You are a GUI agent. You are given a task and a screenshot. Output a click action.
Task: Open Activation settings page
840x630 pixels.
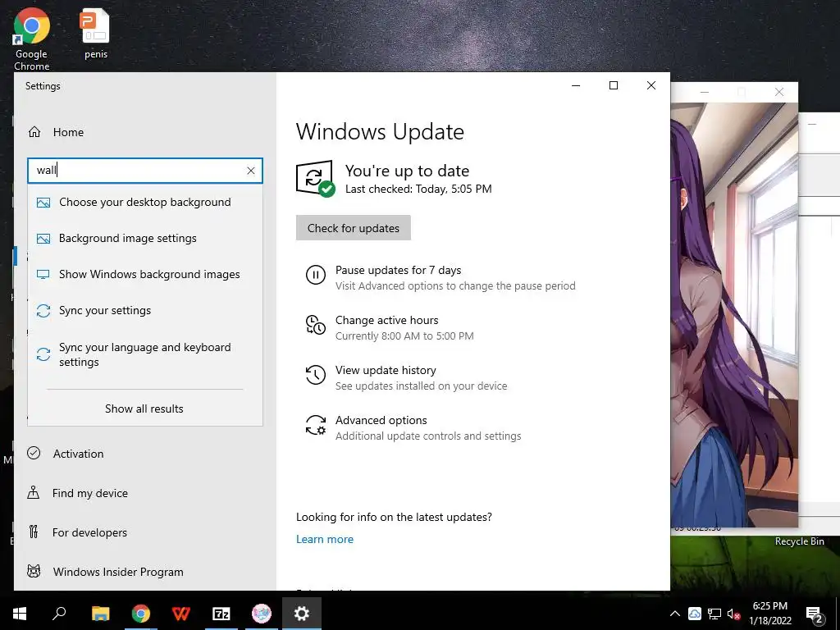pos(78,454)
